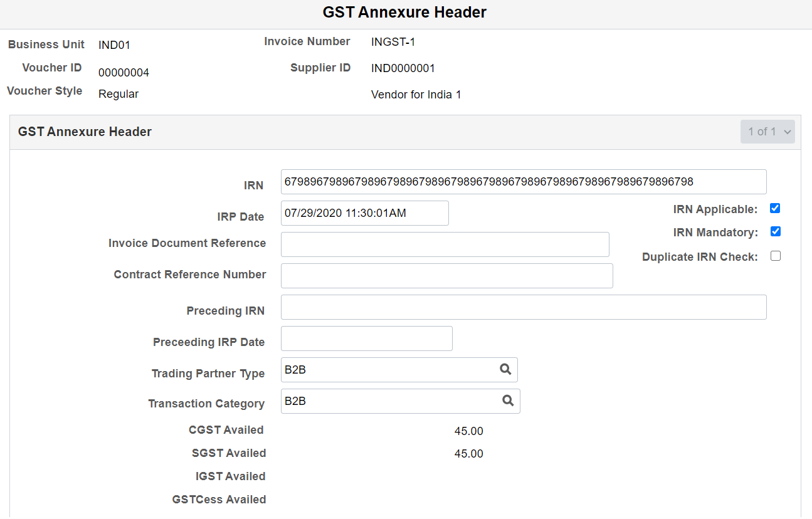Click the Invoice Number INGST-1
Image resolution: width=812 pixels, height=519 pixels.
click(x=393, y=41)
